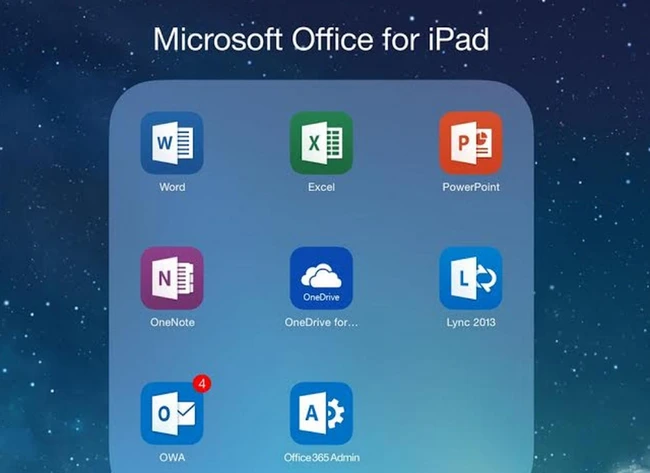Open the PowerPoint app icon
The height and width of the screenshot is (473, 650).
[471, 143]
